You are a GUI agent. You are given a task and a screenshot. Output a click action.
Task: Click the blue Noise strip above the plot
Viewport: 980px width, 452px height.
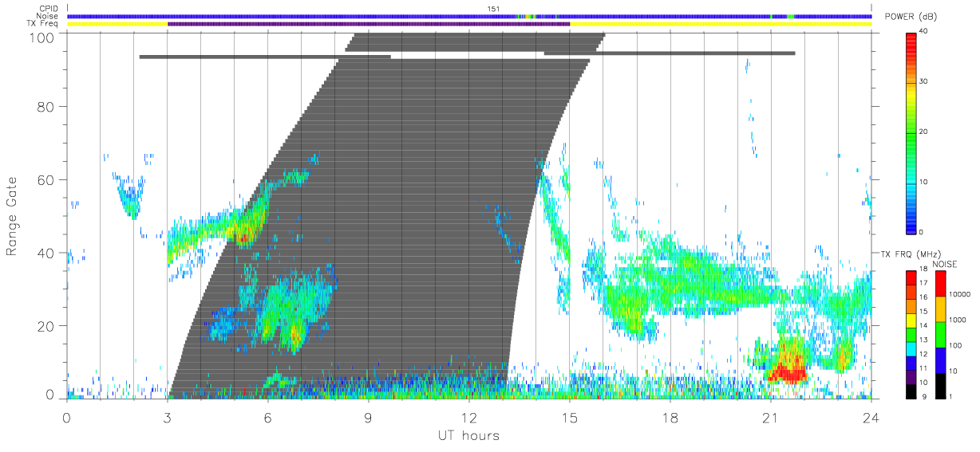469,16
